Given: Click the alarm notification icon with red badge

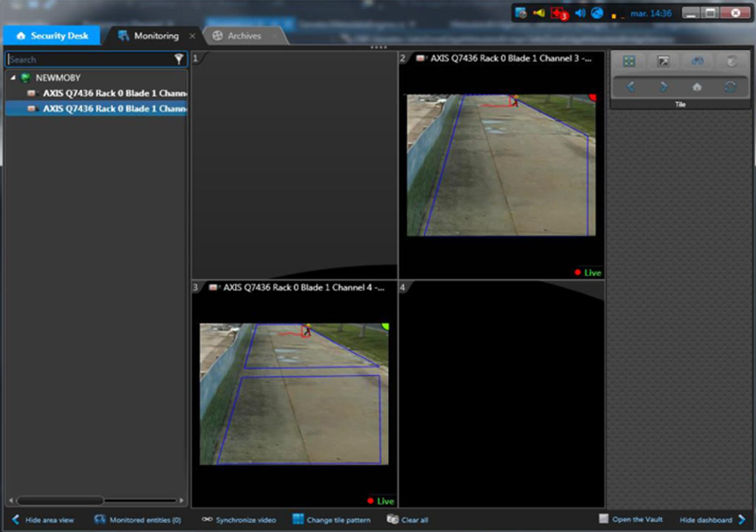Looking at the screenshot, I should tap(558, 13).
